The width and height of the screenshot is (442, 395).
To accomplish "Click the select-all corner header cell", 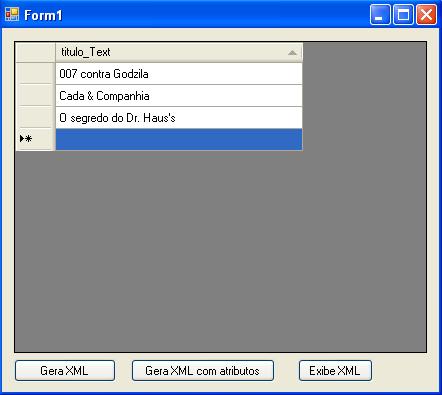I will click(35, 52).
